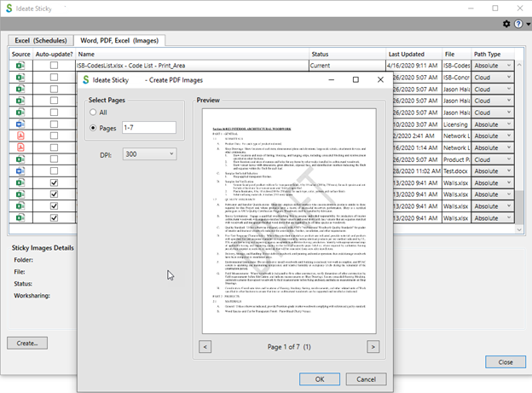Click scroll up arrow of table
Image resolution: width=532 pixels, height=393 pixels.
[519, 65]
